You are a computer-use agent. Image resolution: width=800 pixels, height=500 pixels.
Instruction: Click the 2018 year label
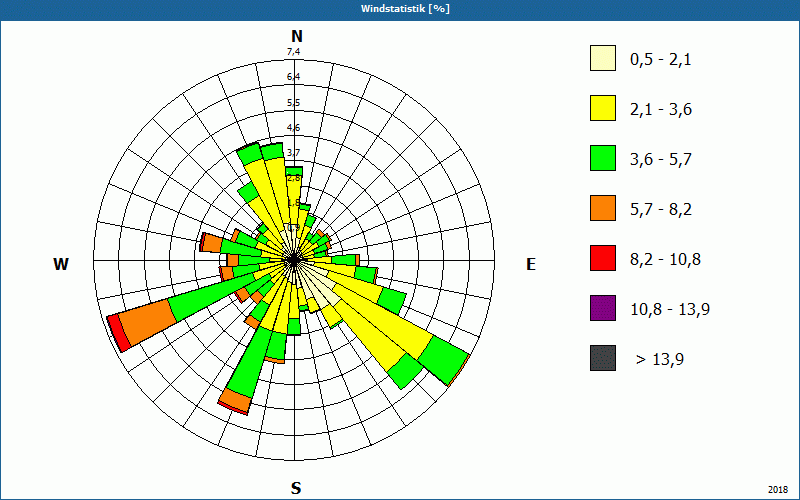coord(778,490)
